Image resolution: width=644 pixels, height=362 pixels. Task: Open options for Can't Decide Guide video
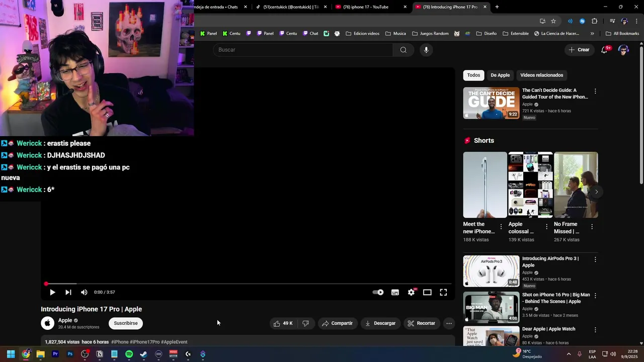click(x=595, y=92)
